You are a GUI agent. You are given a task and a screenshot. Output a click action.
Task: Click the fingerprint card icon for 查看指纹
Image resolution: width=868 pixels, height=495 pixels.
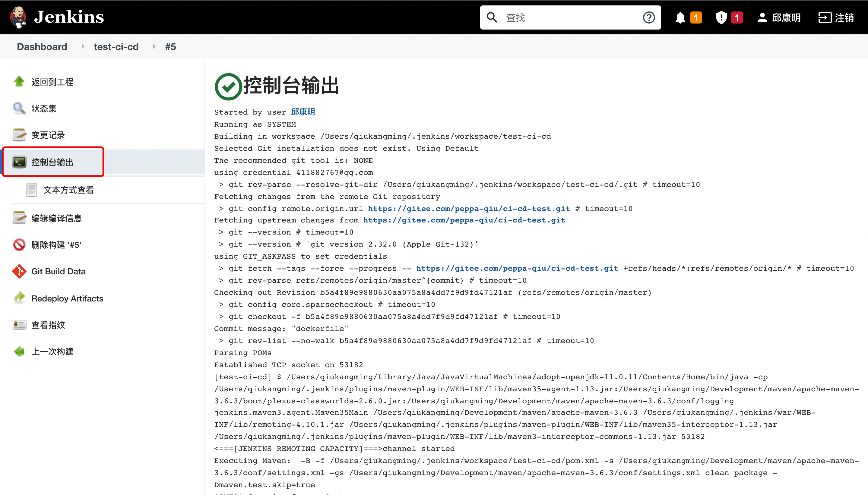click(x=19, y=325)
